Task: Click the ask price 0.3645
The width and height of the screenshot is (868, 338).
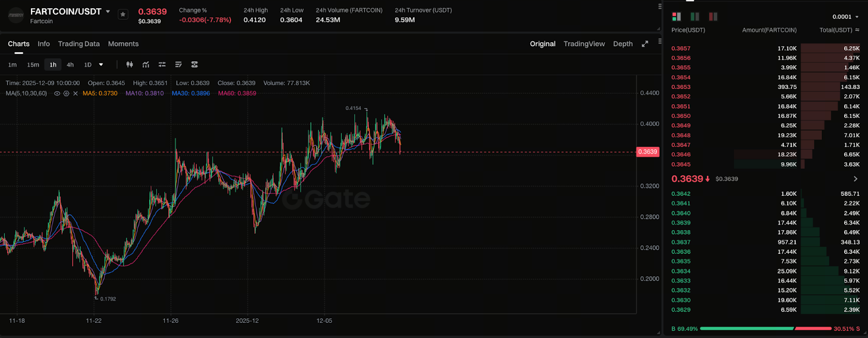Action: point(681,164)
